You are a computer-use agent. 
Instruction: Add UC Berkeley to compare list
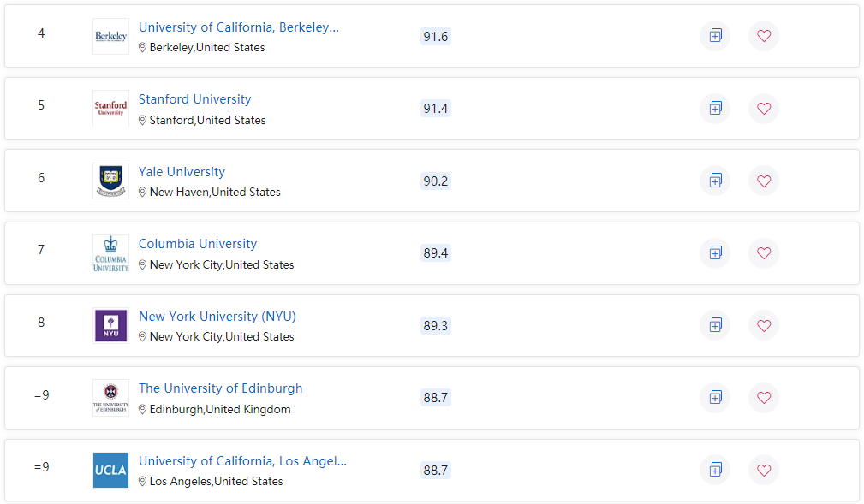click(715, 36)
